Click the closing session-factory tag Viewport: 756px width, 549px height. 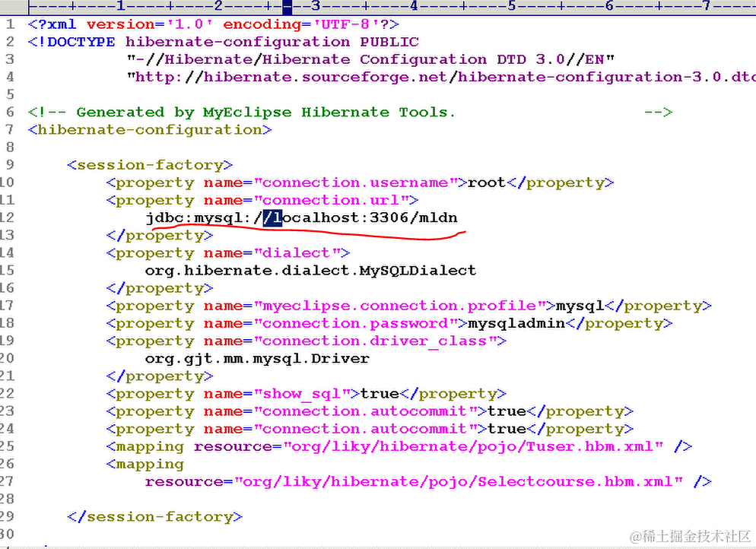(x=154, y=517)
